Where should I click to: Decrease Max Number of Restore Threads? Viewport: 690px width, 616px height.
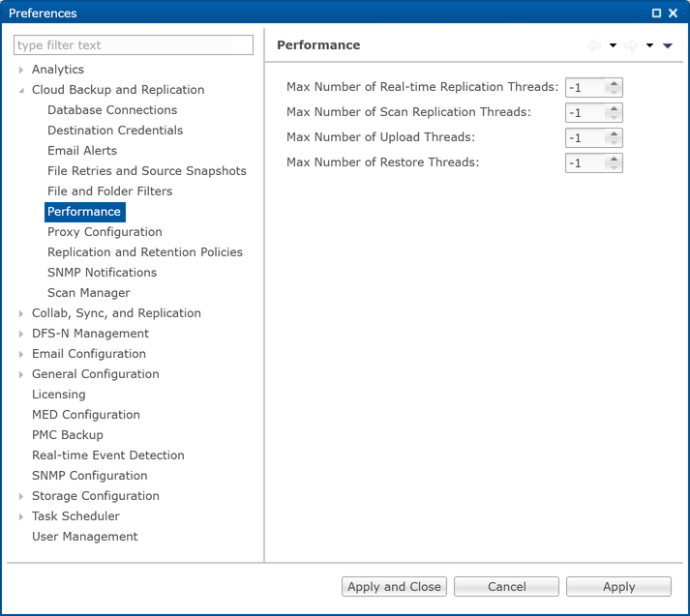614,167
